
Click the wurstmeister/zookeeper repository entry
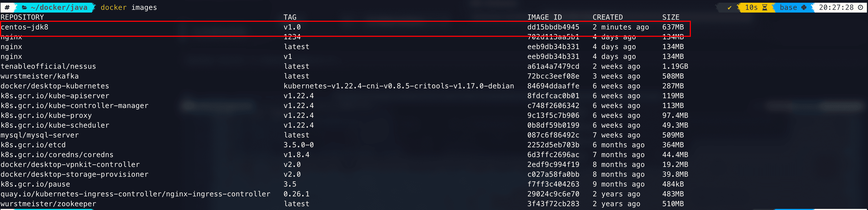tap(48, 204)
